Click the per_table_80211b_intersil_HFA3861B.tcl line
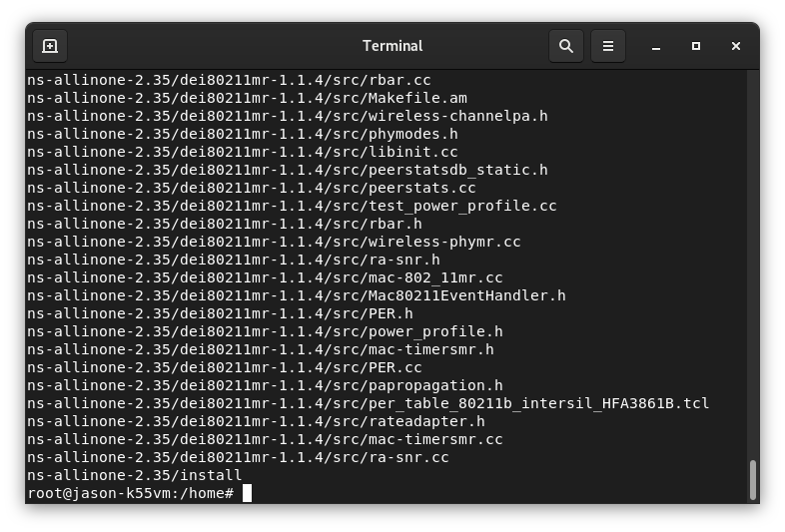The width and height of the screenshot is (785, 532). click(x=368, y=403)
